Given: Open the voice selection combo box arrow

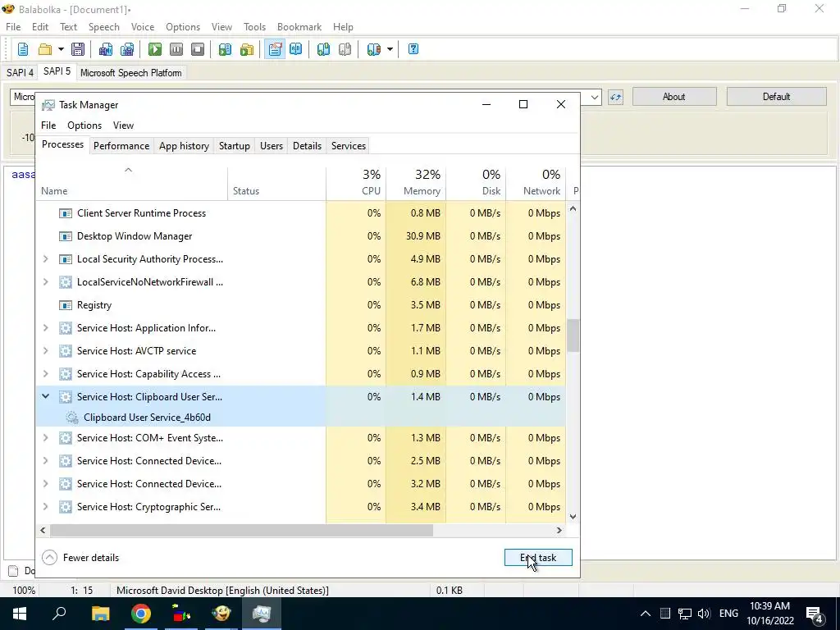Looking at the screenshot, I should (595, 97).
